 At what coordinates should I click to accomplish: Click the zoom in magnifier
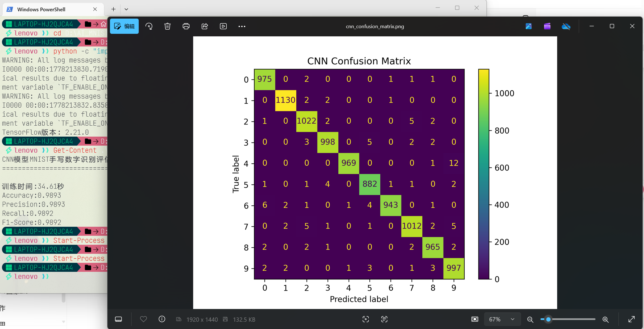(x=605, y=319)
